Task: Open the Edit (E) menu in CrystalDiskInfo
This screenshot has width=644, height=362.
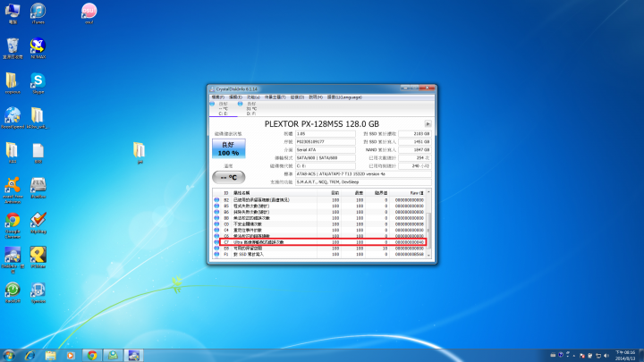Action: point(235,97)
